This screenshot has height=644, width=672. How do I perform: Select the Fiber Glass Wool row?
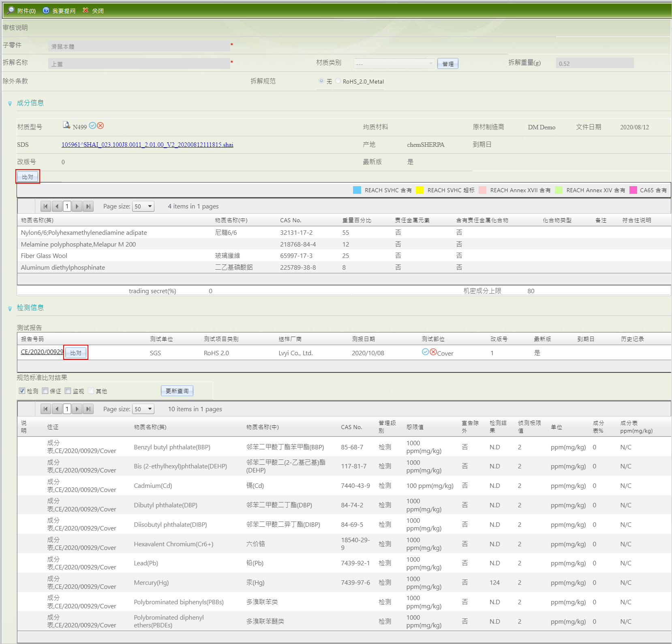(344, 255)
